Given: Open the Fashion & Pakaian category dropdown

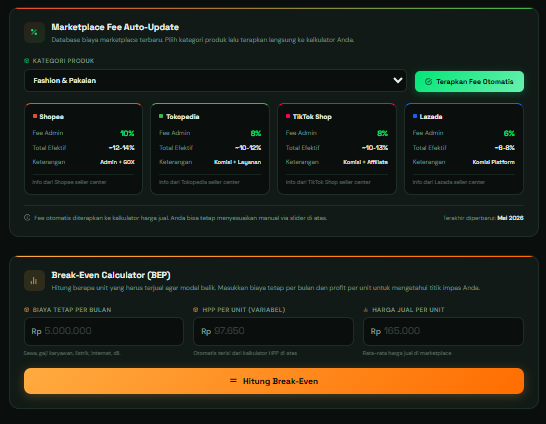Looking at the screenshot, I should point(215,80).
